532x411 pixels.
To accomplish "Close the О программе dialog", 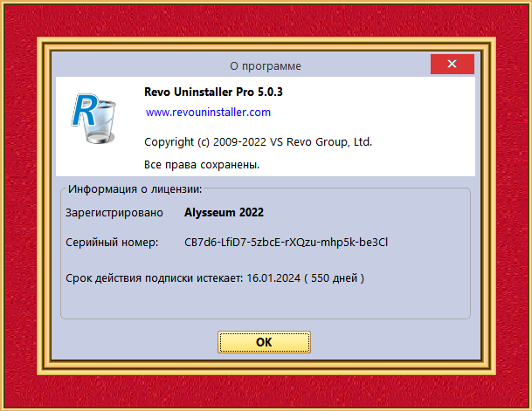I will tap(453, 64).
